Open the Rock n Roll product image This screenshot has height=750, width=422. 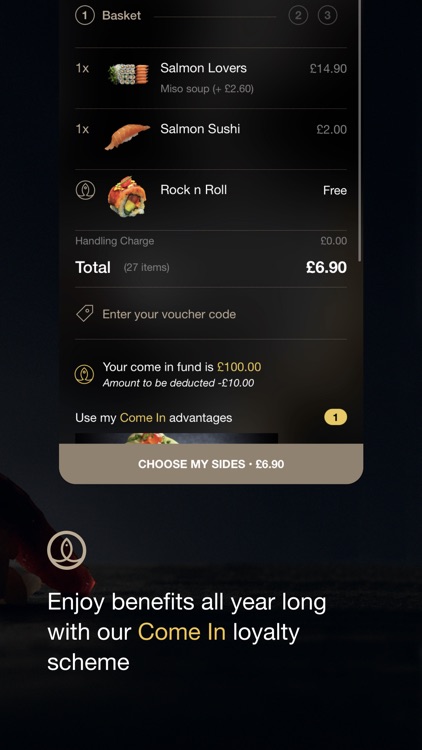[127, 196]
